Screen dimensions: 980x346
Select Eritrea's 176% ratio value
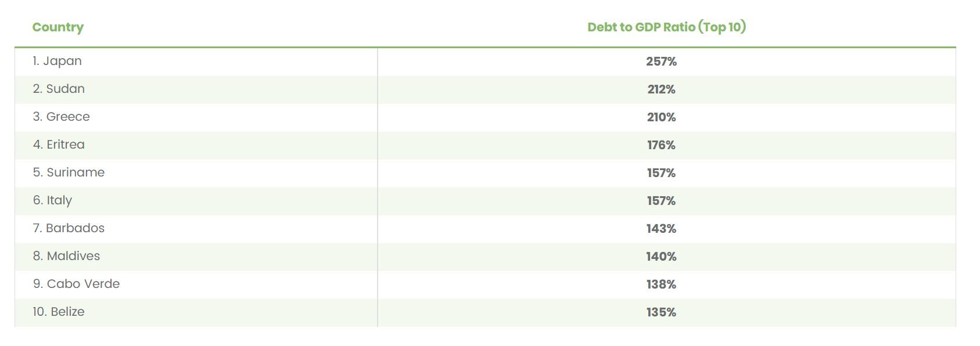(661, 145)
